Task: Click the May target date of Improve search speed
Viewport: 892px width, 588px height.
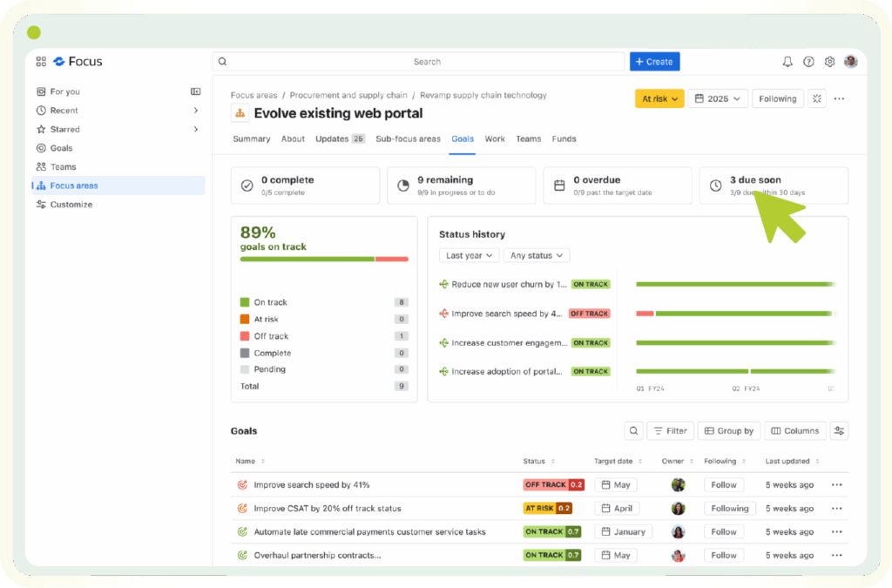Action: (616, 485)
